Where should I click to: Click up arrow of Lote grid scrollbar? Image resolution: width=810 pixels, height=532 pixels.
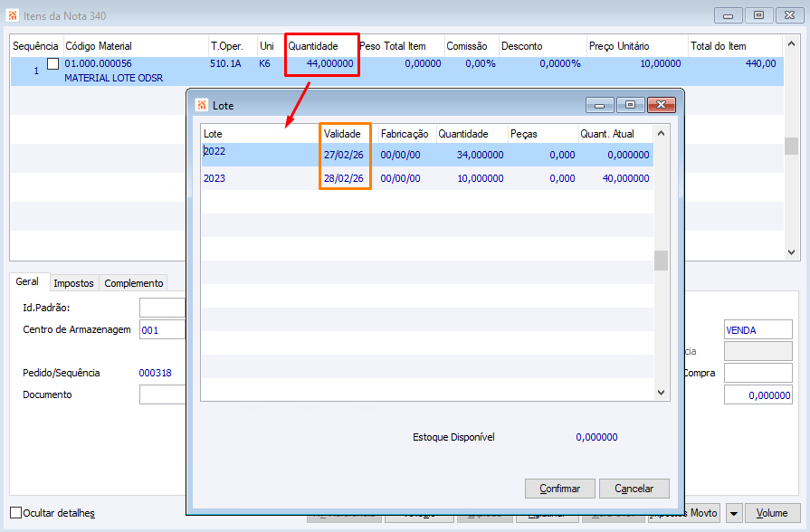[661, 133]
